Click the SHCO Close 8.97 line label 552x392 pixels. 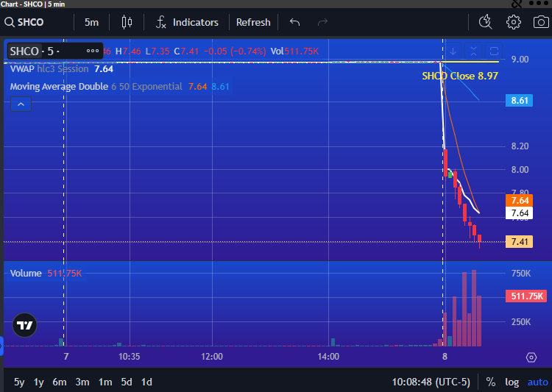(460, 76)
